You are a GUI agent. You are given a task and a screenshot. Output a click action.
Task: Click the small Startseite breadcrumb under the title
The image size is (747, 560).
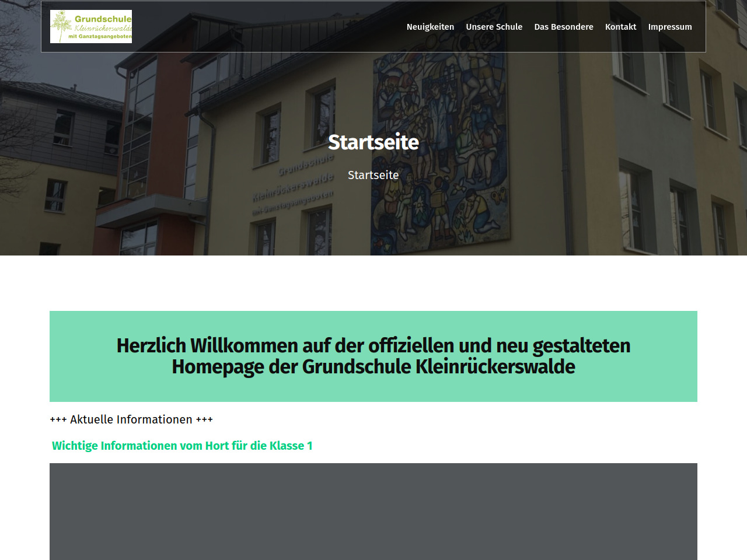[373, 175]
